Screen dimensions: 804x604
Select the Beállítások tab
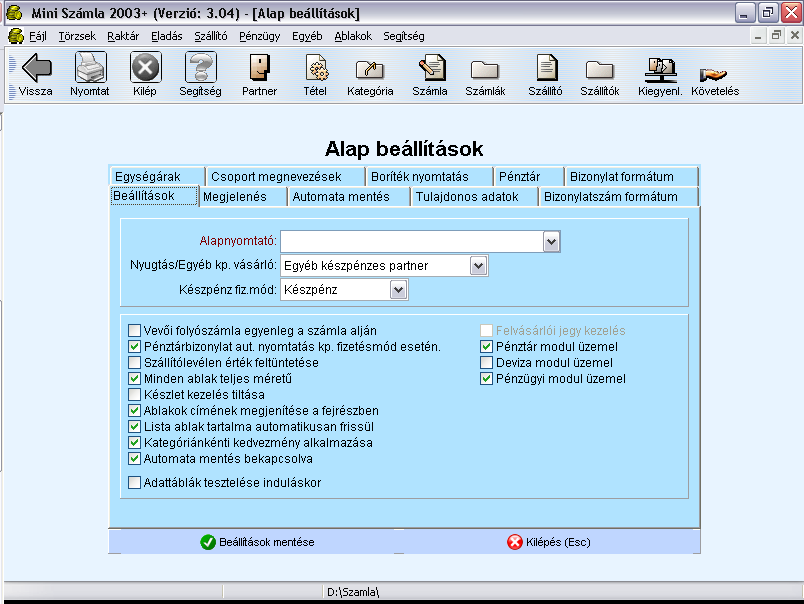click(154, 196)
